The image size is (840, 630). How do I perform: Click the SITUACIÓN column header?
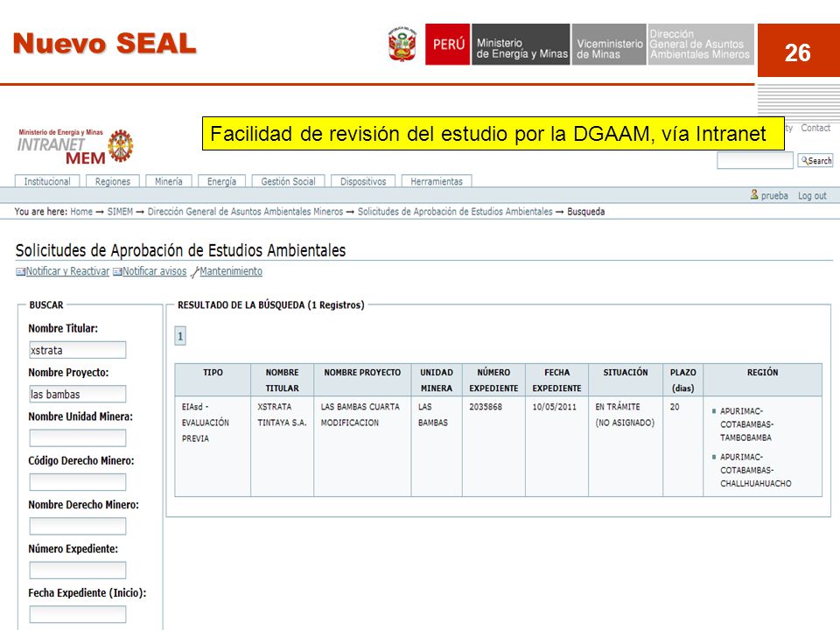[625, 380]
